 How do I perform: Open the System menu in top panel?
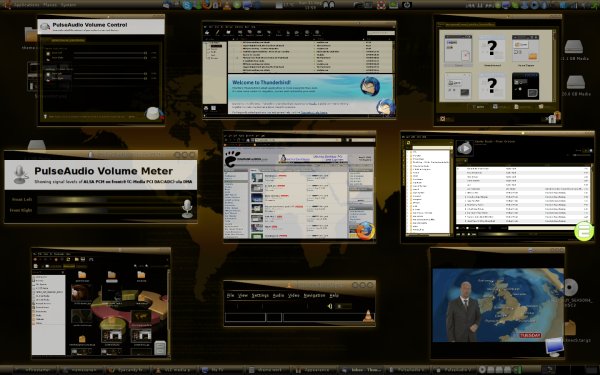coord(68,5)
